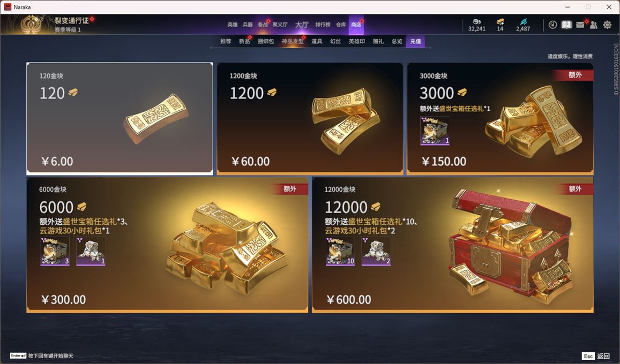Image resolution: width=620 pixels, height=364 pixels.
Task: Select the 道具 shop sub-tab
Action: (x=317, y=41)
